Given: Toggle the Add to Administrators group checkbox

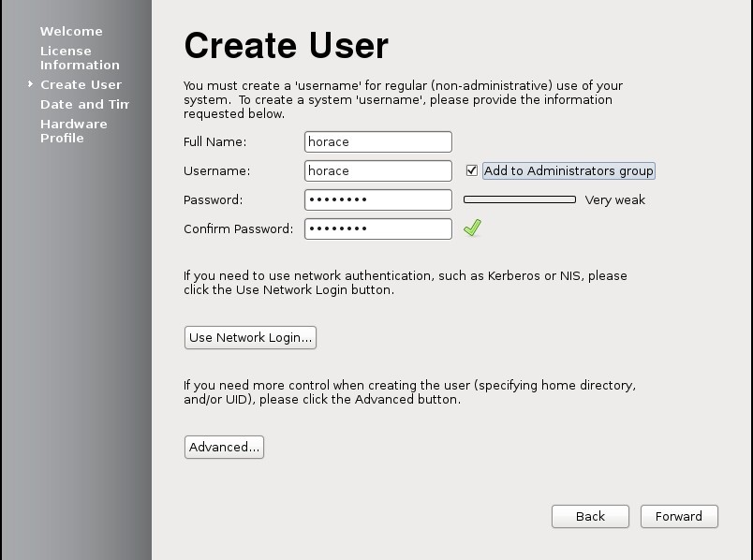Looking at the screenshot, I should click(470, 169).
